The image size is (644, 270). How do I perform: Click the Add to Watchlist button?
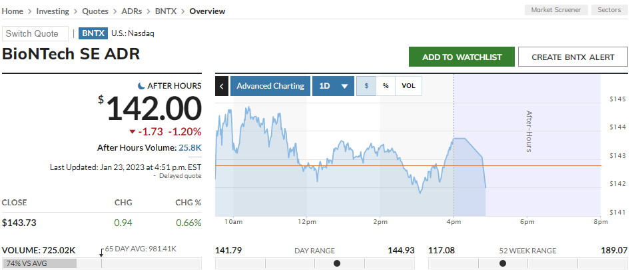462,57
